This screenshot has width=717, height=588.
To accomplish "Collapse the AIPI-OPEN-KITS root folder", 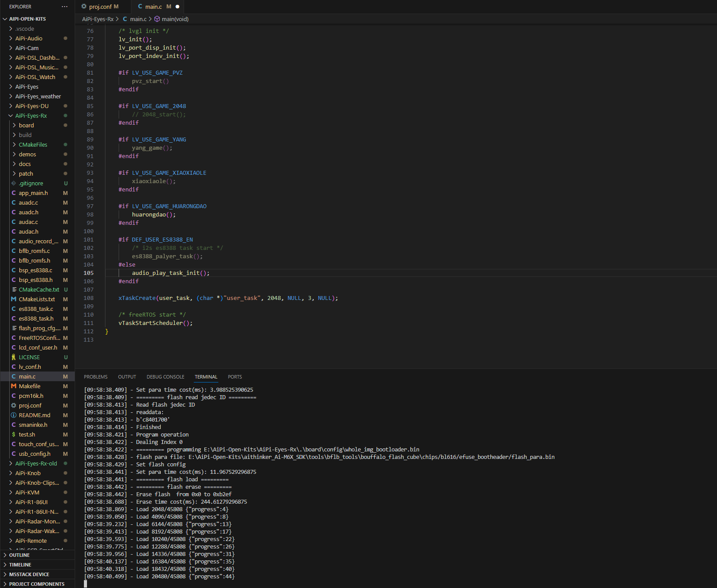I will click(x=5, y=19).
